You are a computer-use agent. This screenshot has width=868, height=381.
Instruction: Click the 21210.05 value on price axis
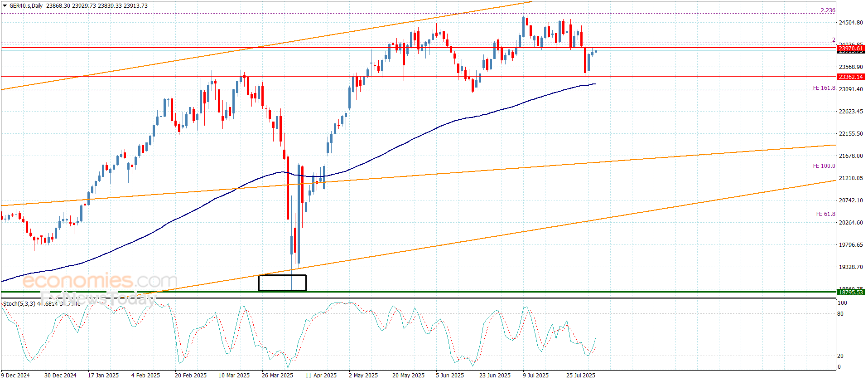pos(850,178)
